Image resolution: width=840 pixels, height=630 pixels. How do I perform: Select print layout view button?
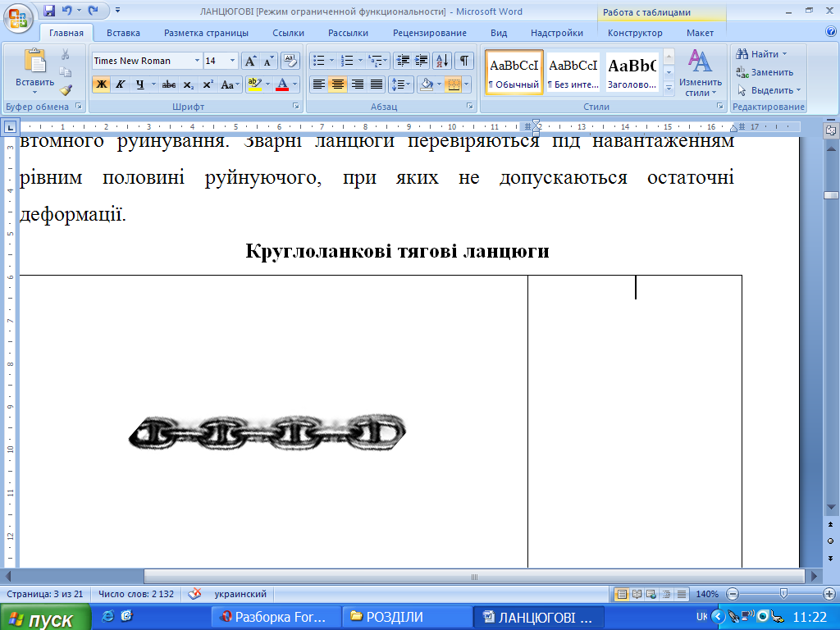point(622,594)
